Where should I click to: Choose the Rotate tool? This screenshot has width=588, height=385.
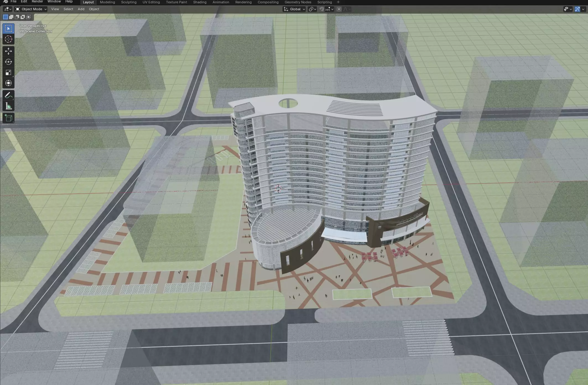[x=8, y=62]
